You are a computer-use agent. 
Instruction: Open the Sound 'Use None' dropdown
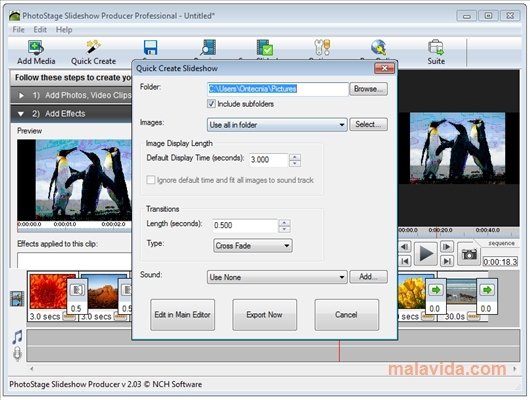277,277
